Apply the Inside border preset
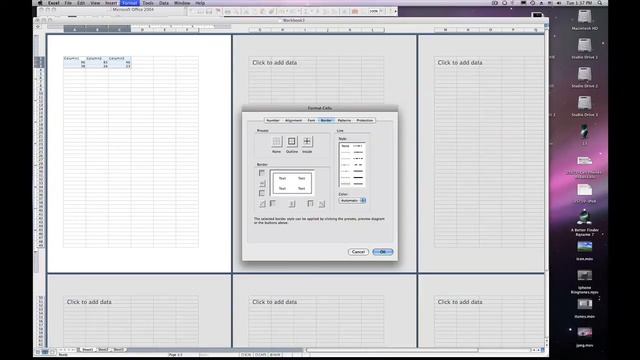640x360 pixels. click(x=307, y=141)
